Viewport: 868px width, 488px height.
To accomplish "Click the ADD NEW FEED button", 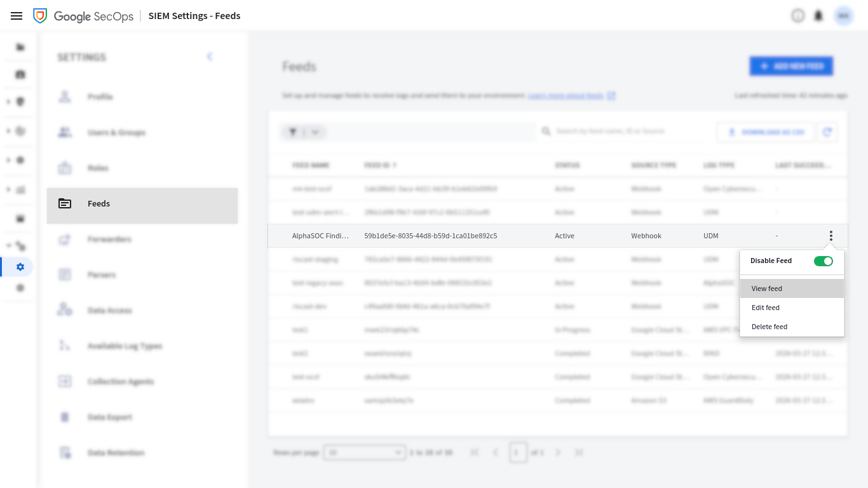I will [x=790, y=65].
